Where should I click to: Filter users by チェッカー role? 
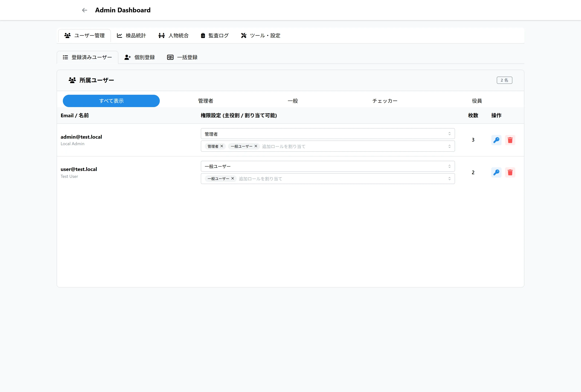[385, 101]
